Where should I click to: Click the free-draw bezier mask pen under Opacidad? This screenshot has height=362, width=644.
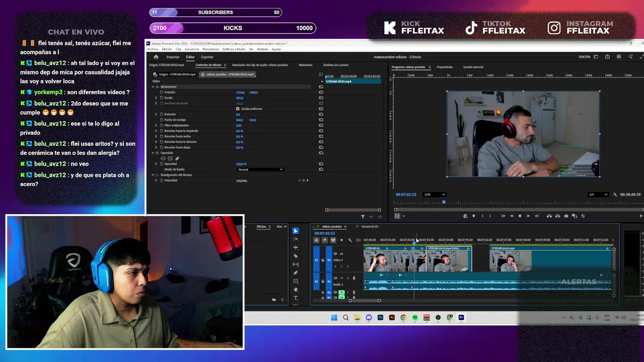[177, 158]
